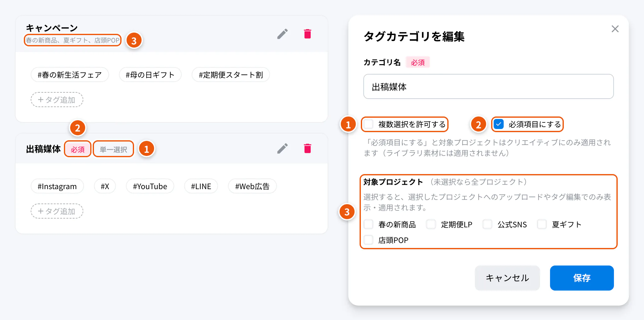Image resolution: width=644 pixels, height=320 pixels.
Task: Select the #Instagram tag
Action: (57, 186)
